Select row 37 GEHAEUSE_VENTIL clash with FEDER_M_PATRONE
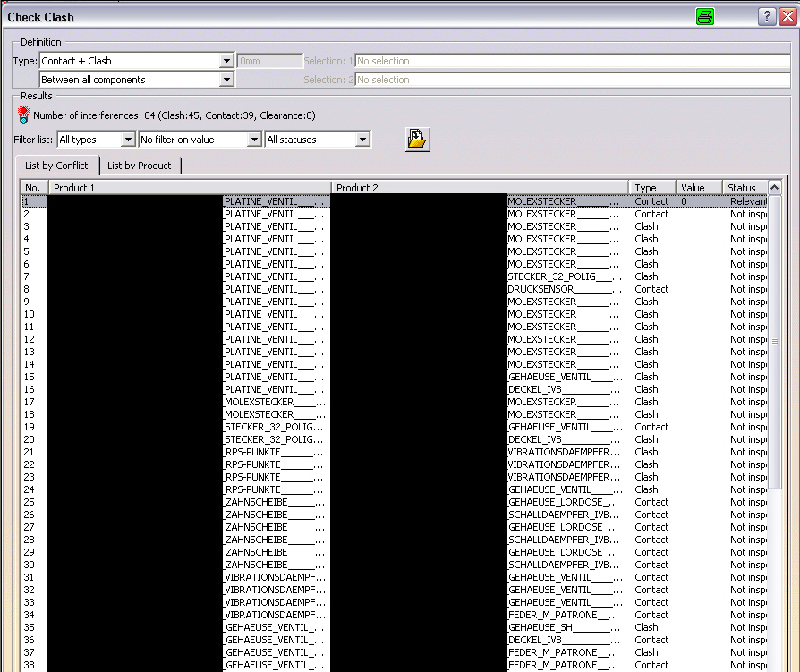Viewport: 800px width, 672px height. pyautogui.click(x=394, y=652)
